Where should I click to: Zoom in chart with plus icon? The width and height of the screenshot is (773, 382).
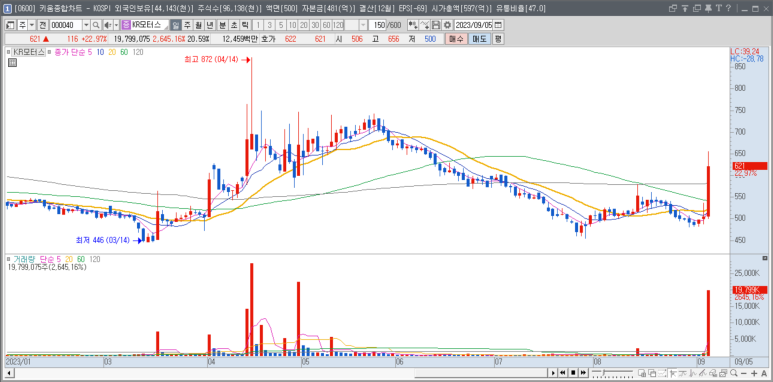pos(754,373)
